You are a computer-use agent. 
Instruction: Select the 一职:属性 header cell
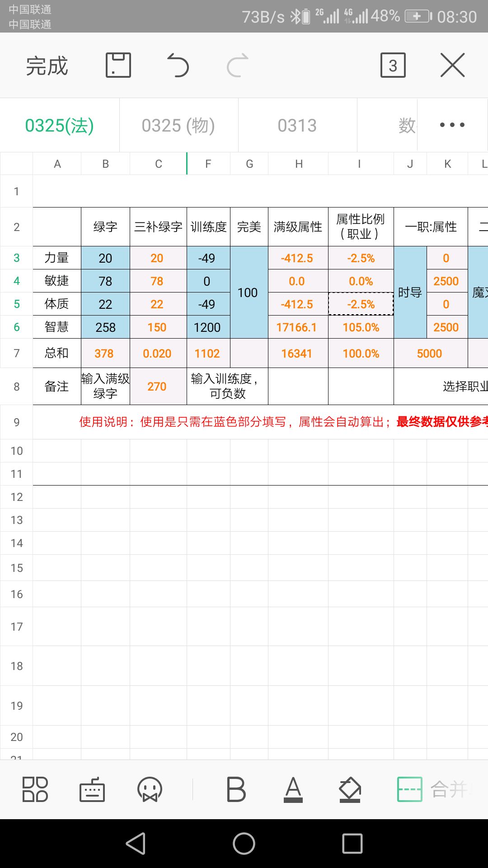click(431, 227)
